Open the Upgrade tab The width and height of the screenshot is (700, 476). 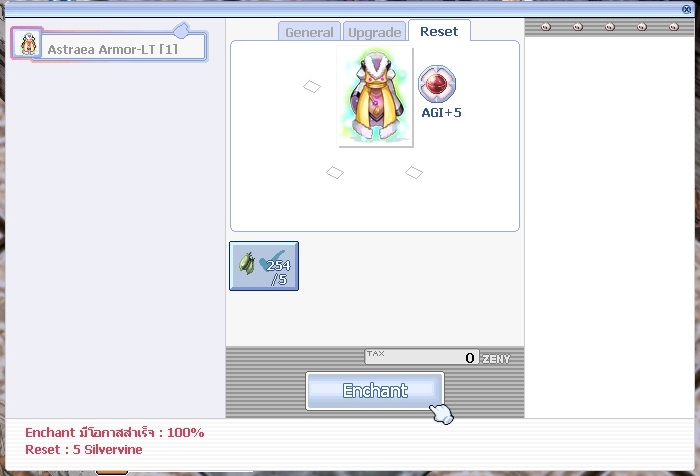(x=374, y=32)
